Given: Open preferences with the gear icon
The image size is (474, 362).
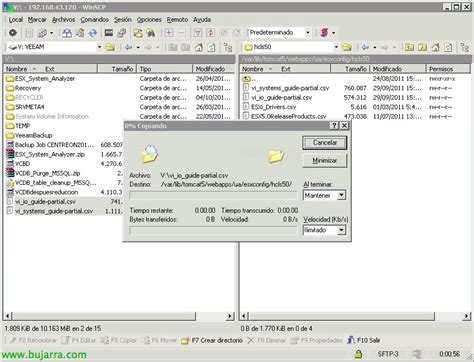Looking at the screenshot, I should (13, 33).
